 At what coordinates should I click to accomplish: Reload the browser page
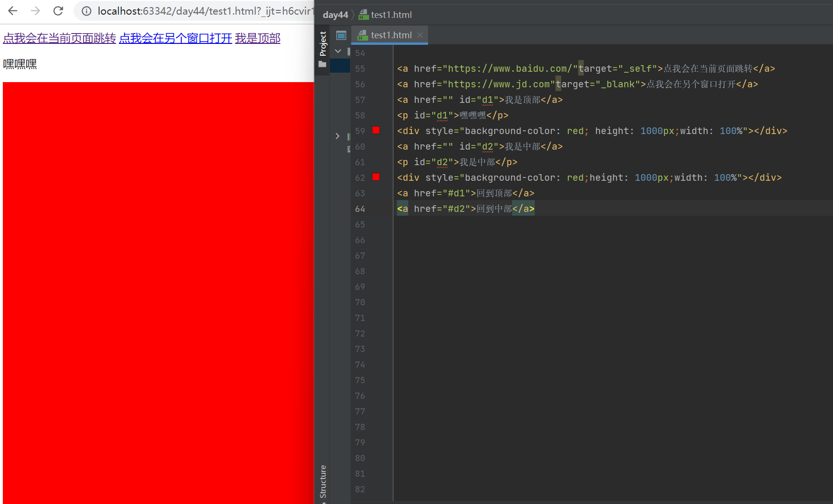click(58, 11)
